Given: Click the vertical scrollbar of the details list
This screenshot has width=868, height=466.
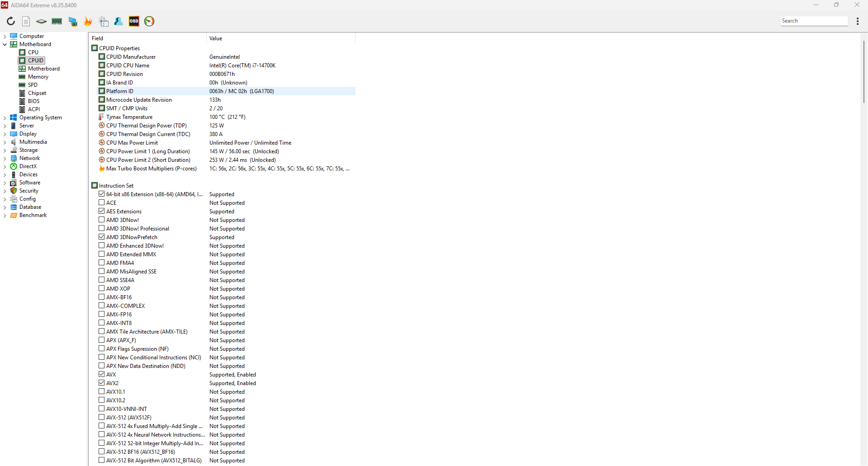Looking at the screenshot, I should (863, 72).
